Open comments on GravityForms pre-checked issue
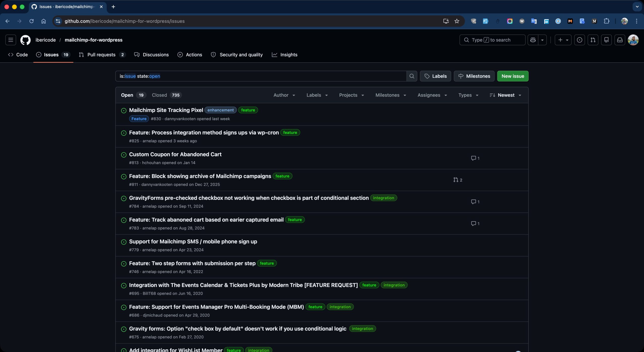 (x=475, y=202)
